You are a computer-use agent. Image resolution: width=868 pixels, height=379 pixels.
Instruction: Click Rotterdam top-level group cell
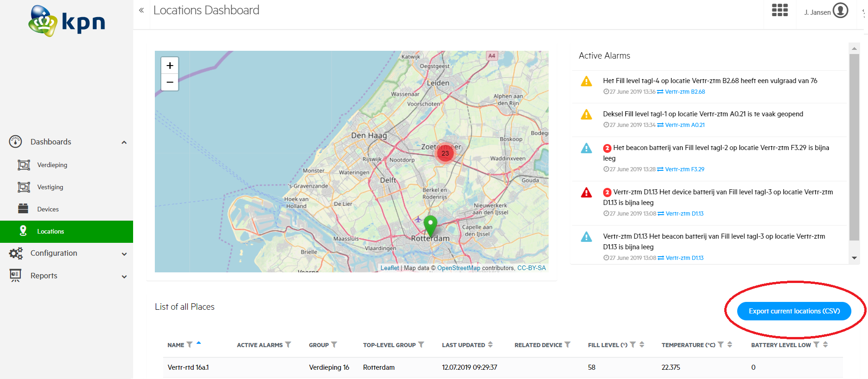pos(379,367)
